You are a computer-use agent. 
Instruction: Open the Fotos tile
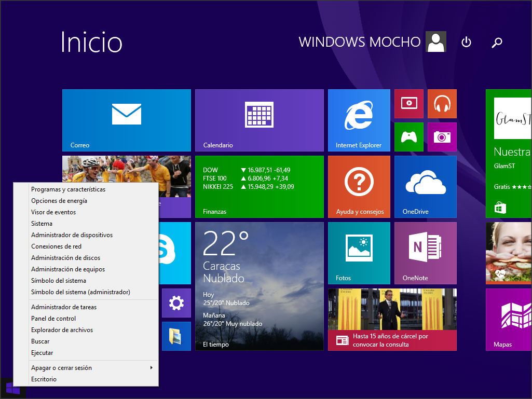click(x=359, y=253)
